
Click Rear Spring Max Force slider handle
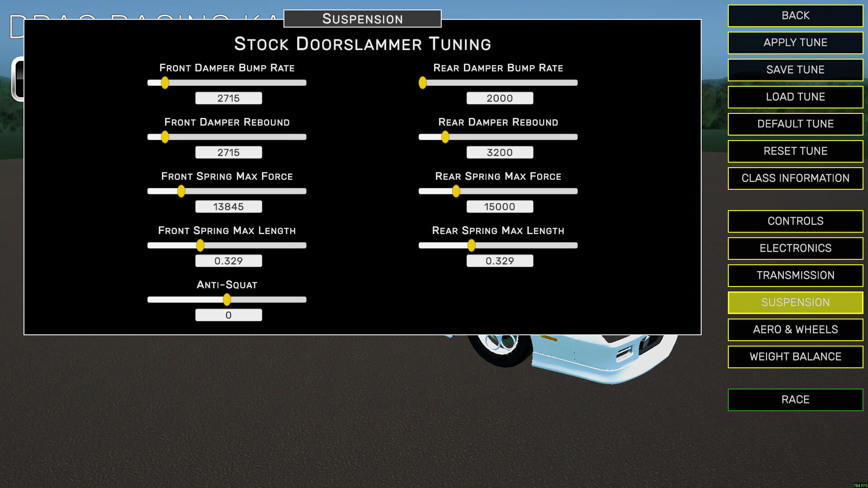456,191
